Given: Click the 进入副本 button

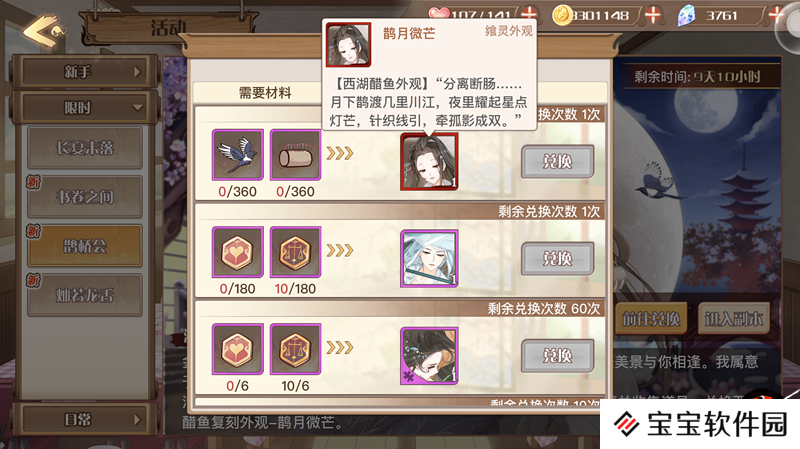Looking at the screenshot, I should (x=733, y=319).
